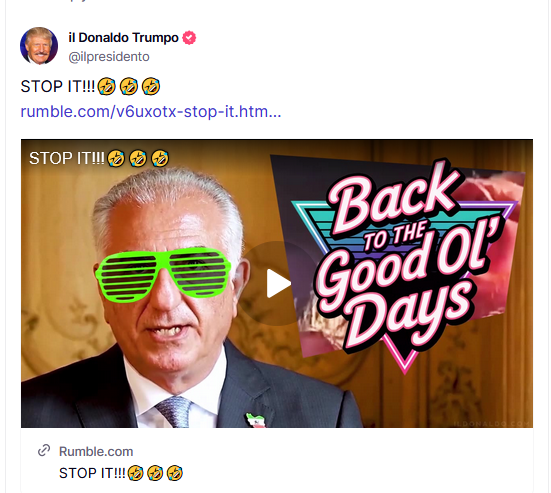Click the first laughing emoji in post text
Screen dimensions: 551x493
[x=106, y=86]
